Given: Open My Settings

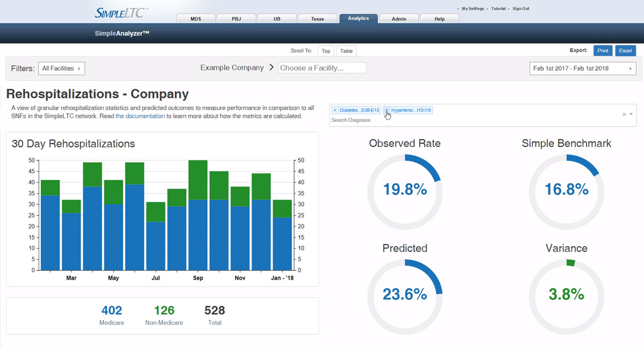Looking at the screenshot, I should click(x=472, y=8).
